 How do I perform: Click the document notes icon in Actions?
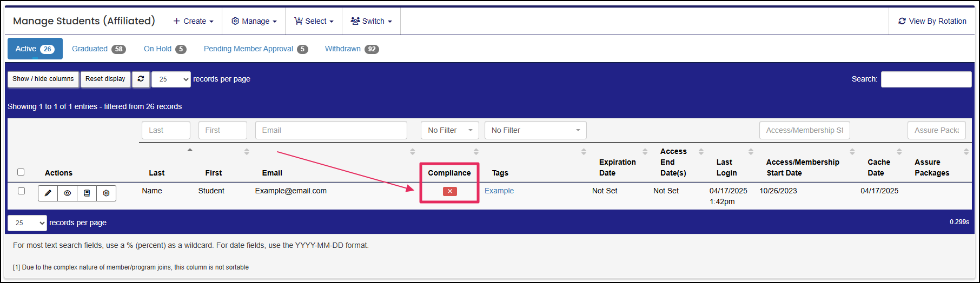[87, 193]
